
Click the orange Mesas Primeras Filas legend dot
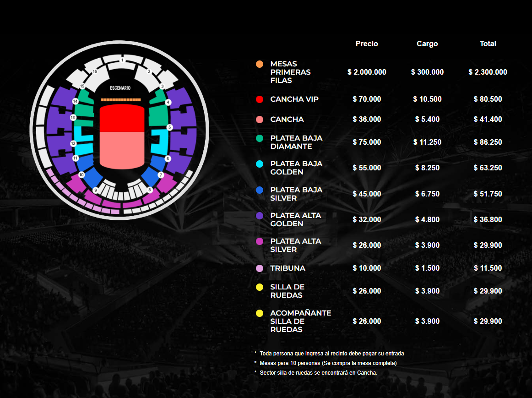(x=260, y=64)
